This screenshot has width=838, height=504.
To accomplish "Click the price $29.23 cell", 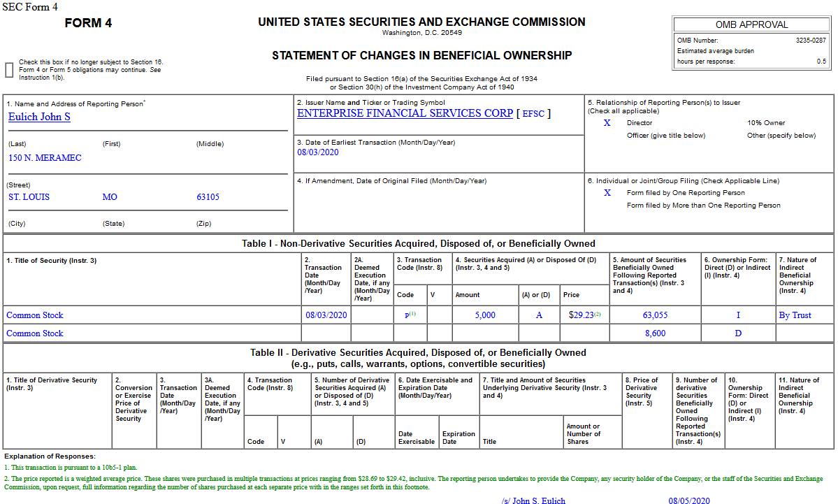I will pos(585,315).
